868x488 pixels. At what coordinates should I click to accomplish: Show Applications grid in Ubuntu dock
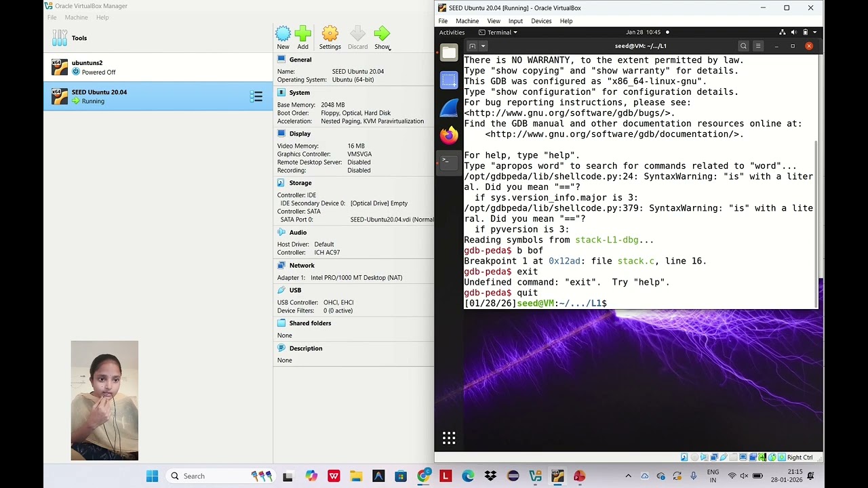click(449, 438)
